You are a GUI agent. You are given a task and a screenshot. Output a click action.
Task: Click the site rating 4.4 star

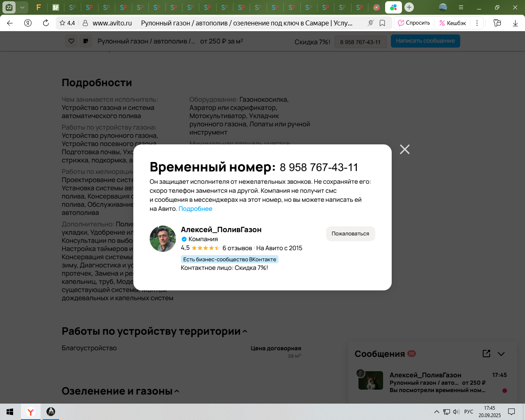point(67,23)
